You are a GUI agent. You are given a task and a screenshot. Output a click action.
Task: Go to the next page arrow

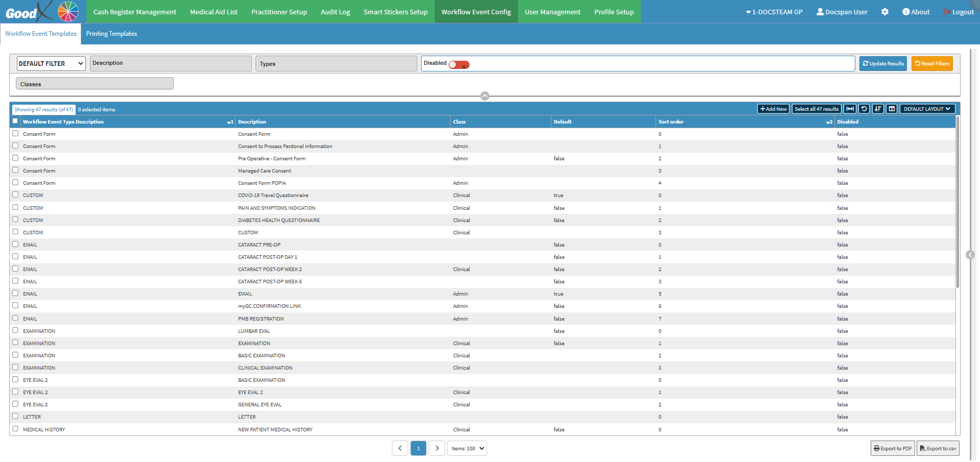pos(437,448)
